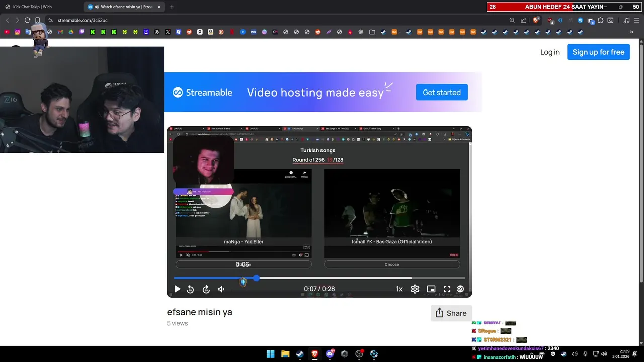This screenshot has height=362, width=644.
Task: Open the browser extensions puzzle icon
Action: coord(601,20)
